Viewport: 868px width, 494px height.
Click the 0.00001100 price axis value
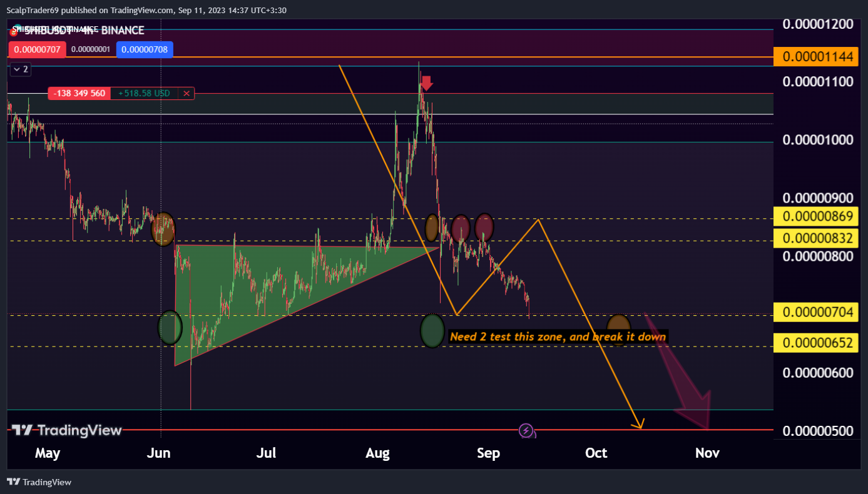click(818, 81)
